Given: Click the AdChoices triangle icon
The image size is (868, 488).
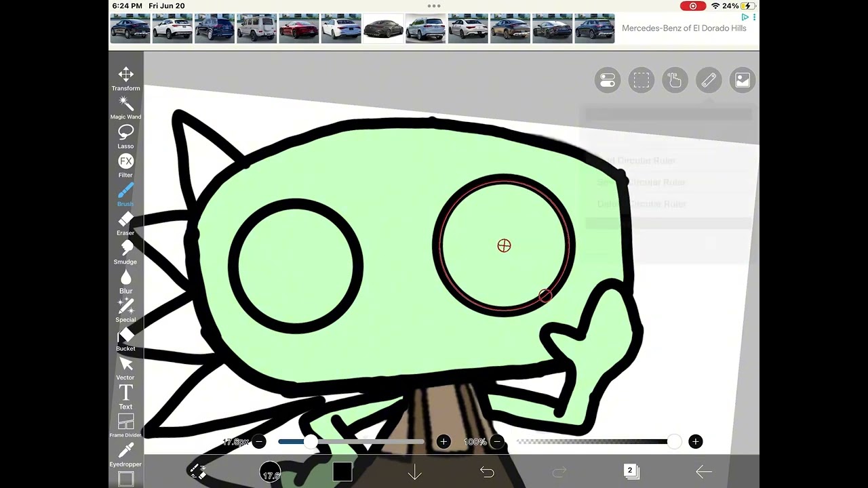Looking at the screenshot, I should pyautogui.click(x=745, y=17).
